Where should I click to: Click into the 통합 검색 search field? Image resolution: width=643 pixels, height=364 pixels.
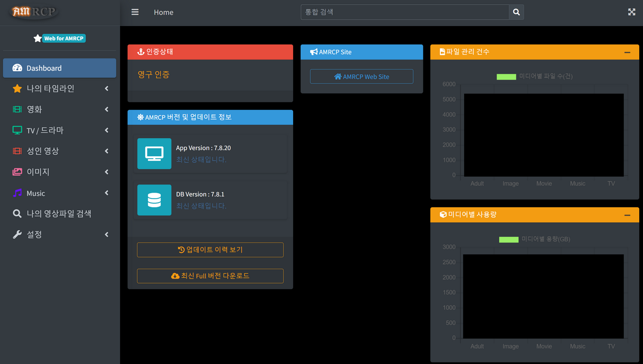pyautogui.click(x=405, y=12)
